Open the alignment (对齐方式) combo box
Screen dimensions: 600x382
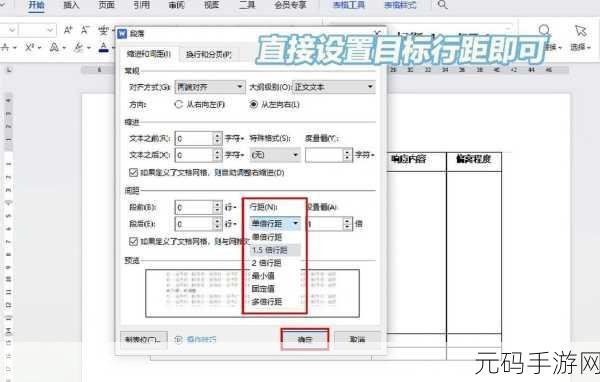click(x=210, y=87)
